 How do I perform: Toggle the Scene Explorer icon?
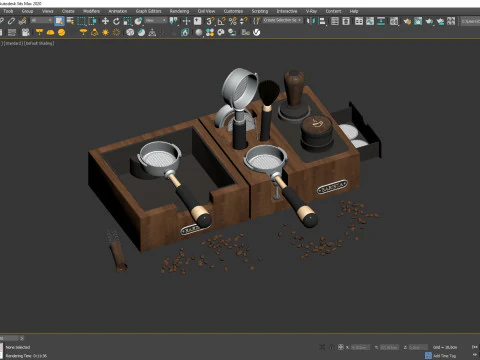click(x=335, y=21)
